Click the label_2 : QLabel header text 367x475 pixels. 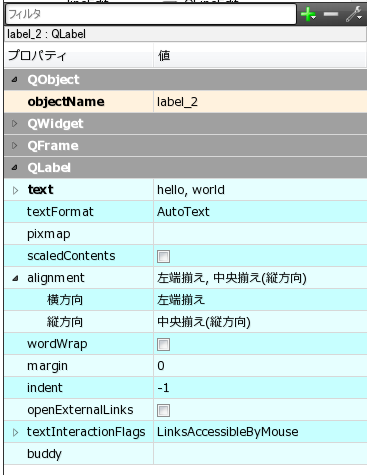point(46,34)
